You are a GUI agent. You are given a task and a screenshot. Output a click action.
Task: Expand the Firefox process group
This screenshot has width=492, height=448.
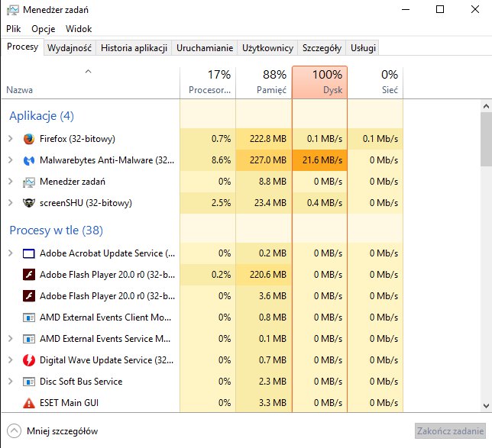click(11, 139)
